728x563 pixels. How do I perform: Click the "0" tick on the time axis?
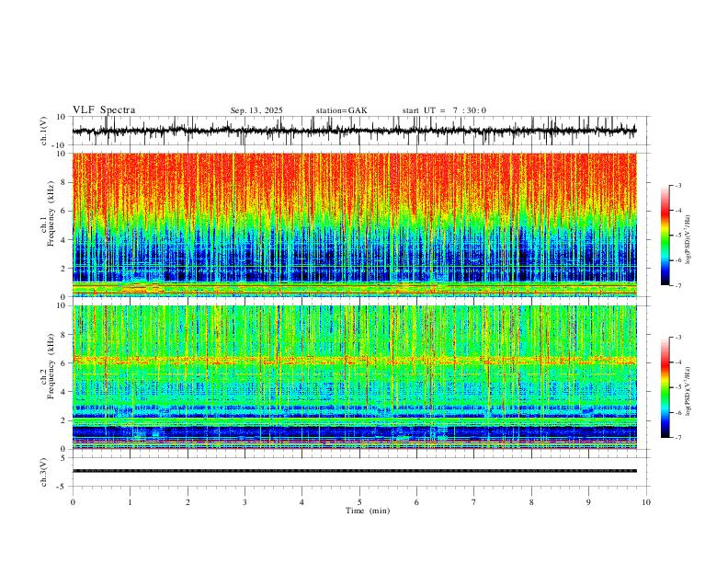point(73,502)
